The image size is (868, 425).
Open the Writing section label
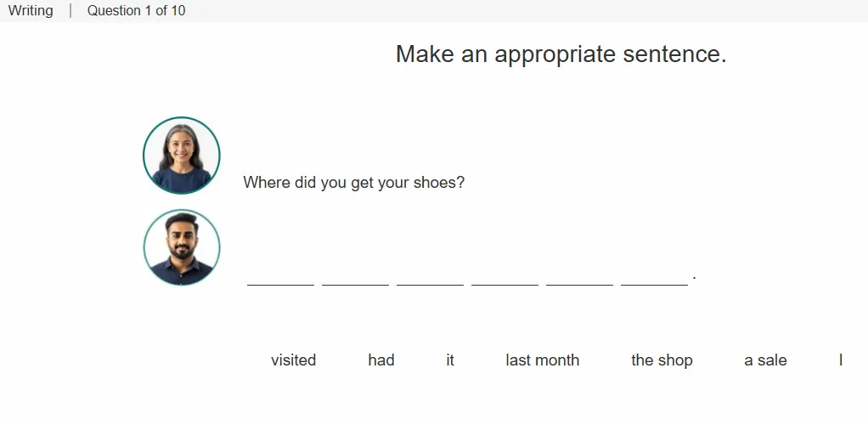click(x=31, y=10)
